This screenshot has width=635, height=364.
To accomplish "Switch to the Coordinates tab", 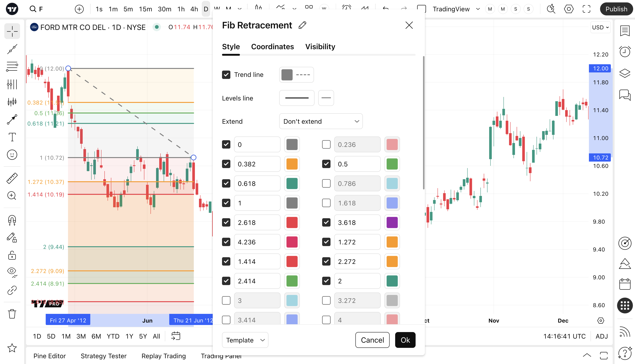I will point(272,47).
